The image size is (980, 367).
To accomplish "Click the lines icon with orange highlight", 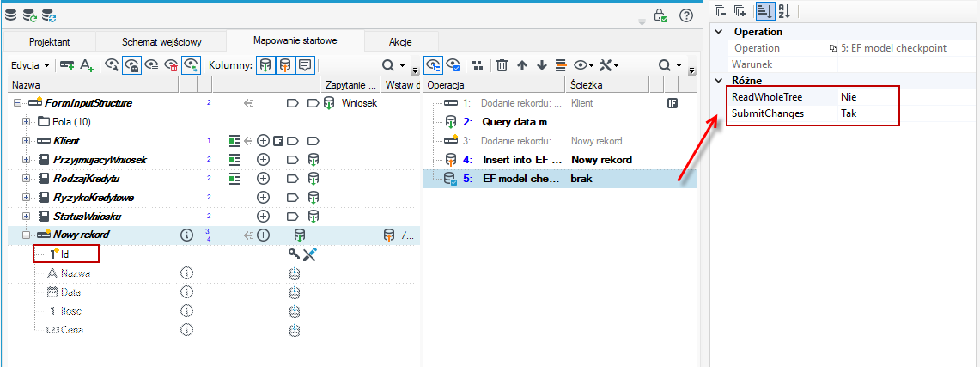I will tap(561, 65).
